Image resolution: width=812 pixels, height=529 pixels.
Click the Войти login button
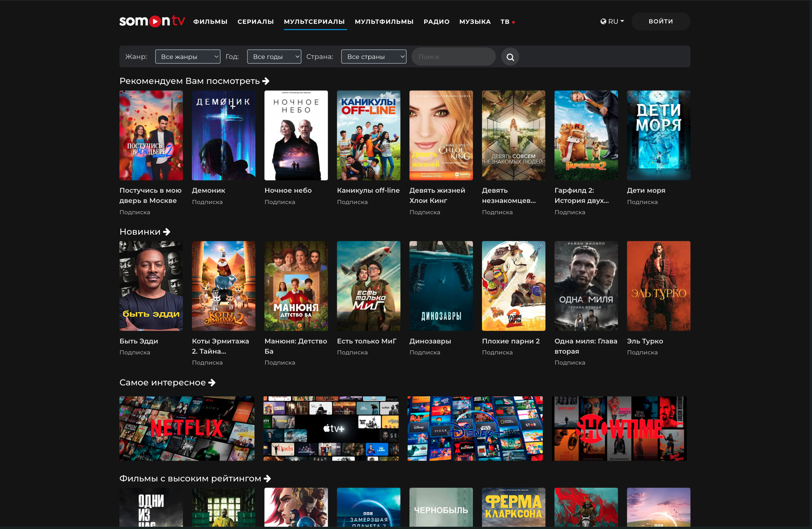pyautogui.click(x=661, y=22)
